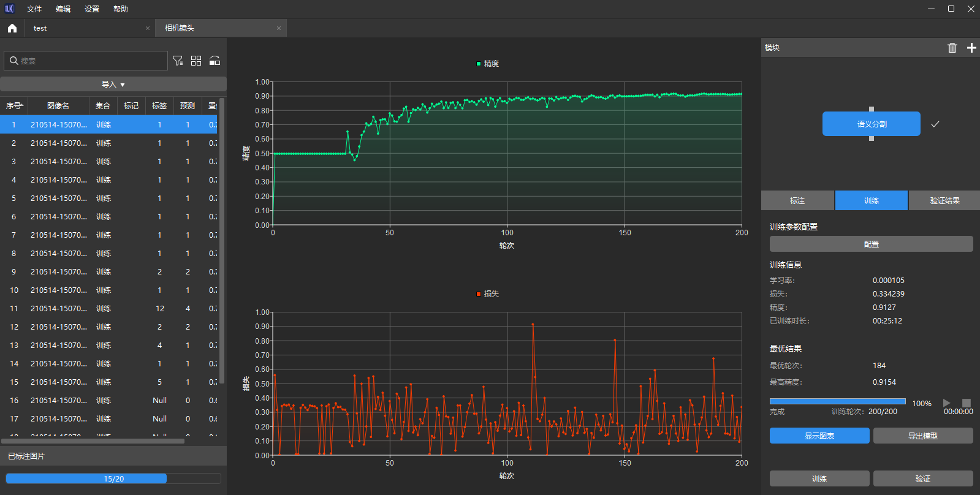The height and width of the screenshot is (495, 980).
Task: Click the 已标注图片 label
Action: click(x=26, y=456)
